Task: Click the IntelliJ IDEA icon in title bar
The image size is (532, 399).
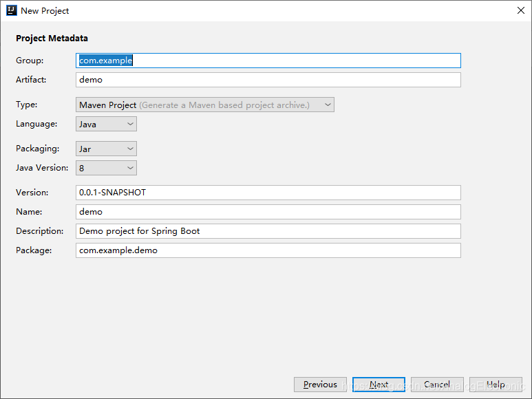Action: coord(12,10)
